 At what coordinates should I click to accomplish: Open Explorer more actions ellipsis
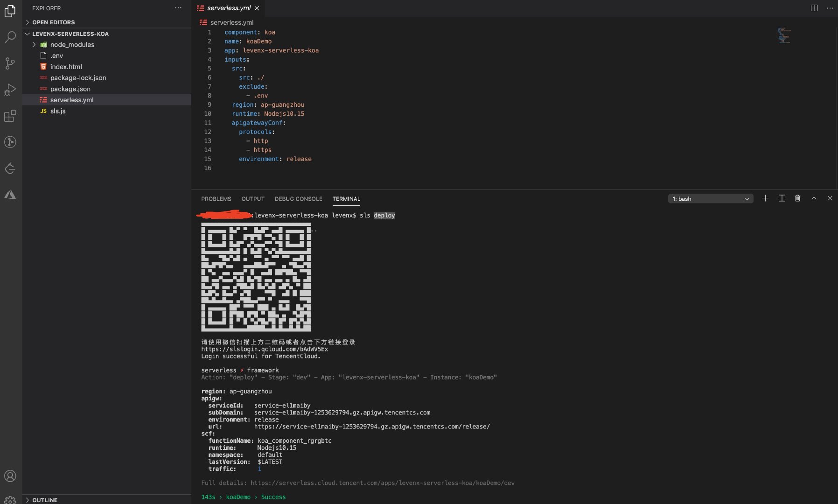click(178, 8)
